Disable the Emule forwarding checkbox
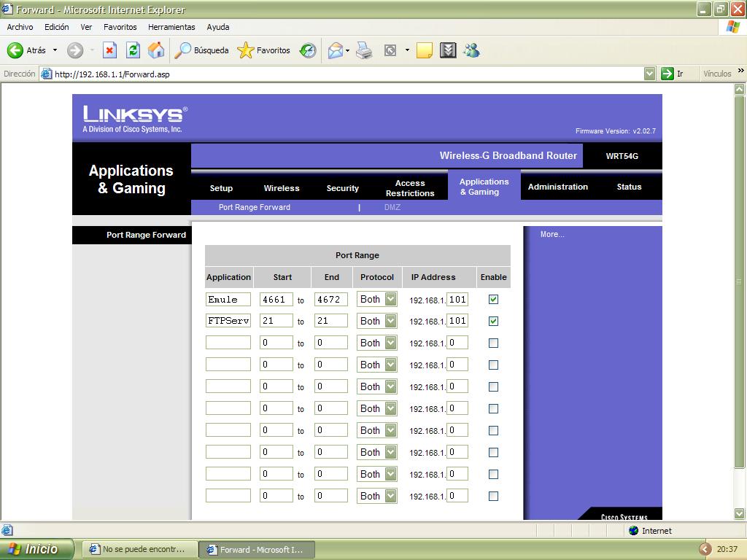This screenshot has width=747, height=560. pos(494,299)
